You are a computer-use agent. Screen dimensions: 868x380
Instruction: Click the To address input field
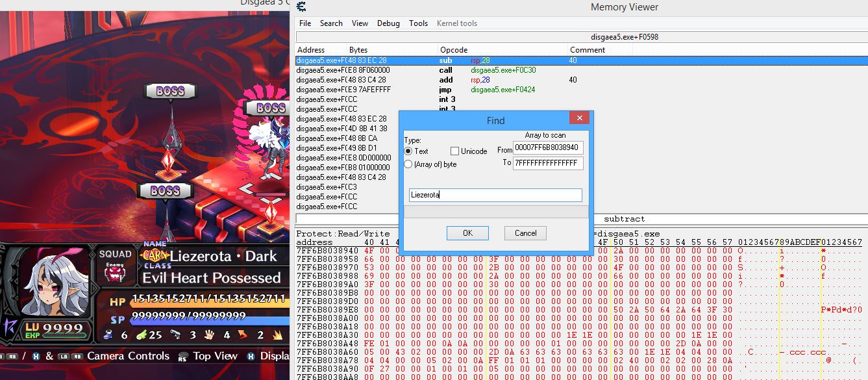[x=549, y=163]
